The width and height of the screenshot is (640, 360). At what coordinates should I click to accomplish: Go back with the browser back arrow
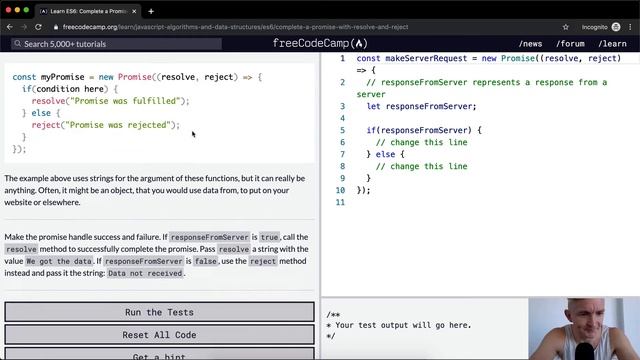tap(10, 27)
